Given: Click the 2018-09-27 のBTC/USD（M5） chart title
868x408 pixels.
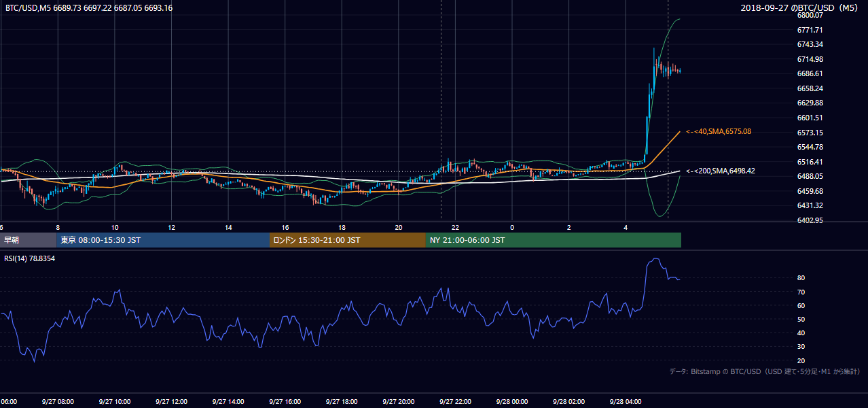Looking at the screenshot, I should click(x=801, y=7).
